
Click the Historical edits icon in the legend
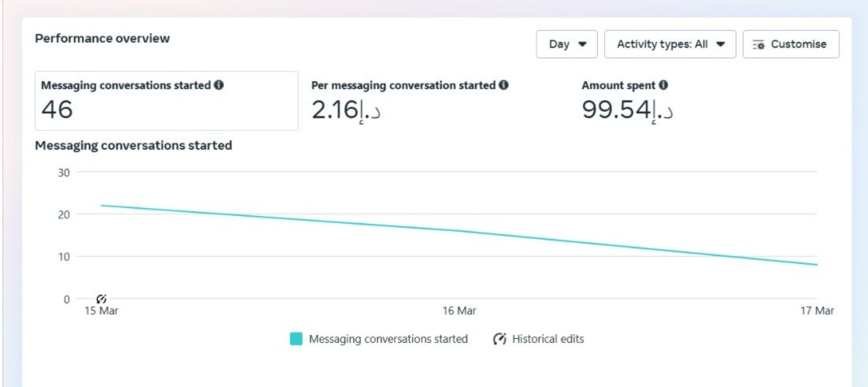coord(499,339)
